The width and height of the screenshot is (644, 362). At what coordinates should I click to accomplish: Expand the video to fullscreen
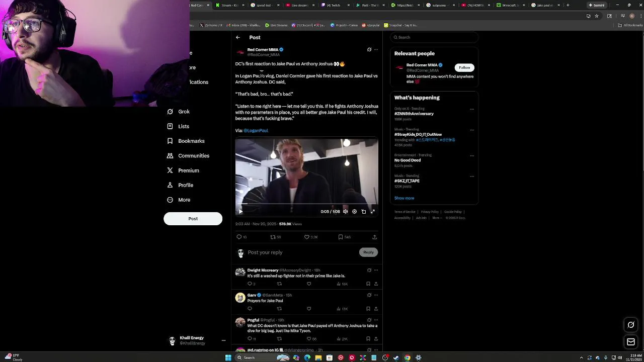tap(373, 212)
